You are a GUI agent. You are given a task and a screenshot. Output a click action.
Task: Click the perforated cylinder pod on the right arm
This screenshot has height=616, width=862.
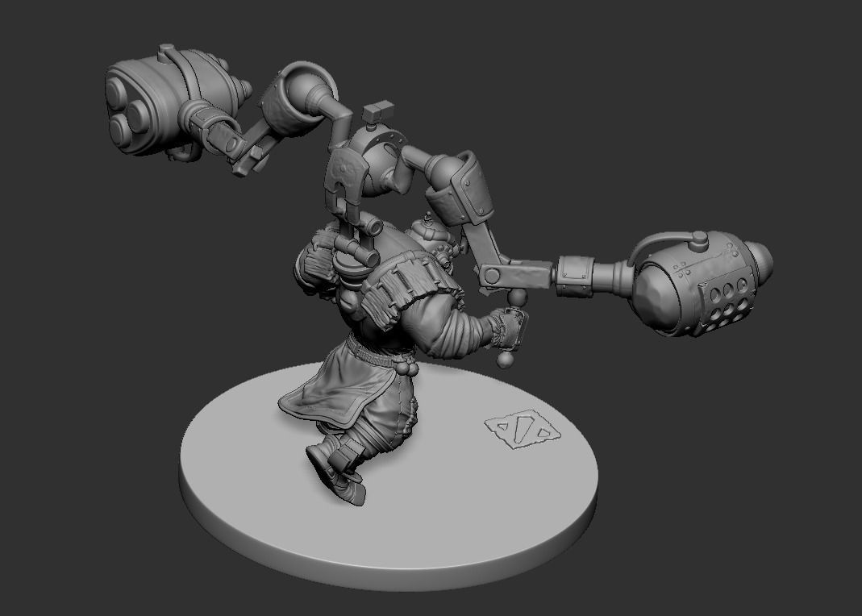701,283
